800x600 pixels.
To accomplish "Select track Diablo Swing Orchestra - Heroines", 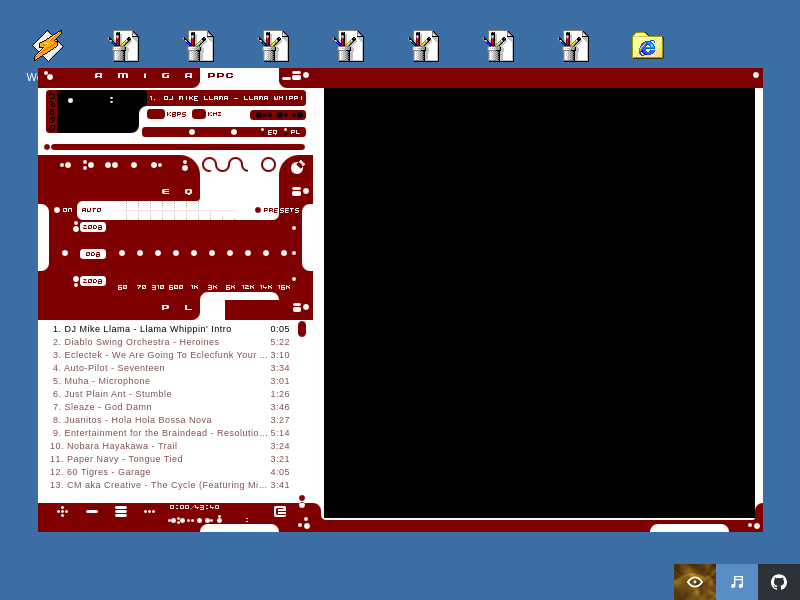I will click(x=136, y=342).
